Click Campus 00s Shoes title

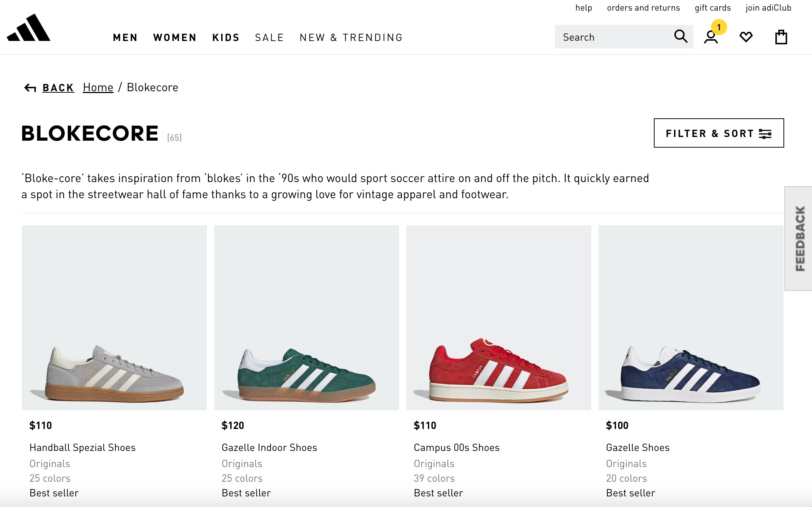point(457,448)
